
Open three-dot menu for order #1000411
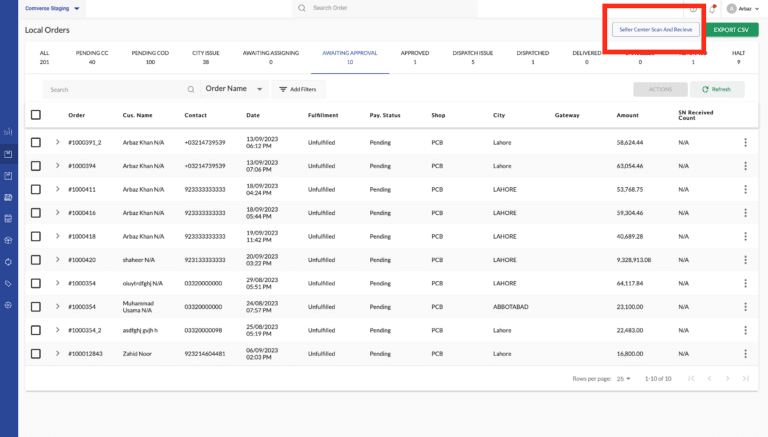coord(745,190)
